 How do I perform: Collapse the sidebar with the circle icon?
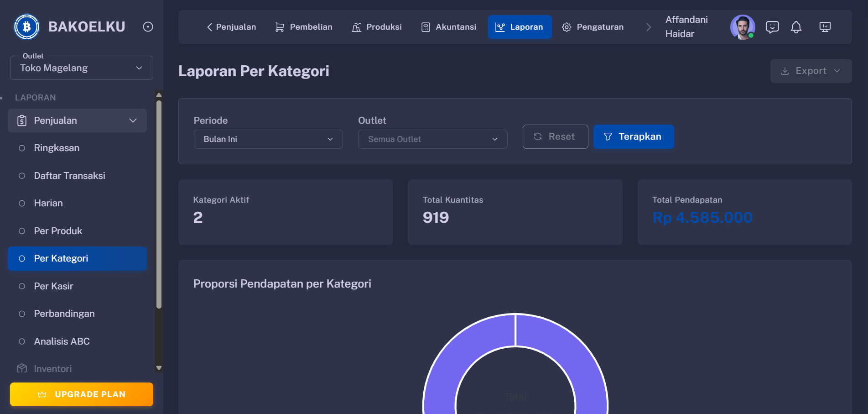(x=147, y=26)
